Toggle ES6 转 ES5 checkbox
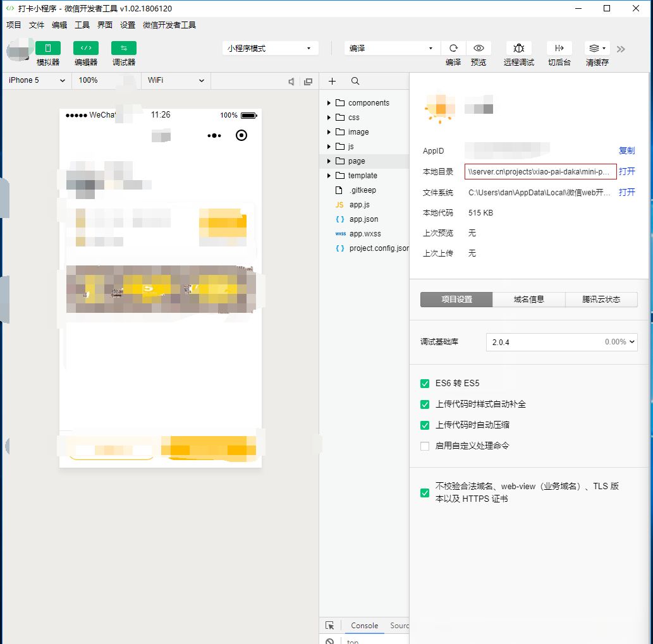This screenshot has width=653, height=644. pos(425,384)
